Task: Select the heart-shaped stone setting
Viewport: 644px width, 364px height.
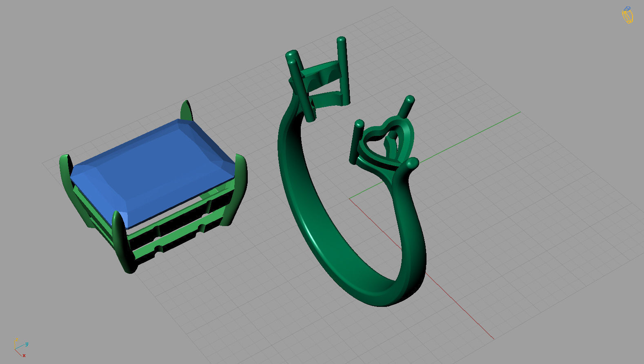Action: tap(386, 140)
